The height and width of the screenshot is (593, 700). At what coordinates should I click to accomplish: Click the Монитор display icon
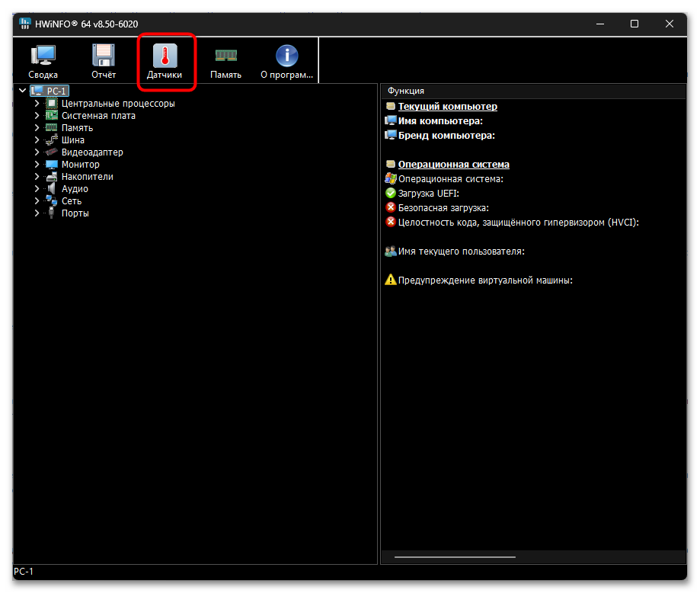tap(52, 165)
